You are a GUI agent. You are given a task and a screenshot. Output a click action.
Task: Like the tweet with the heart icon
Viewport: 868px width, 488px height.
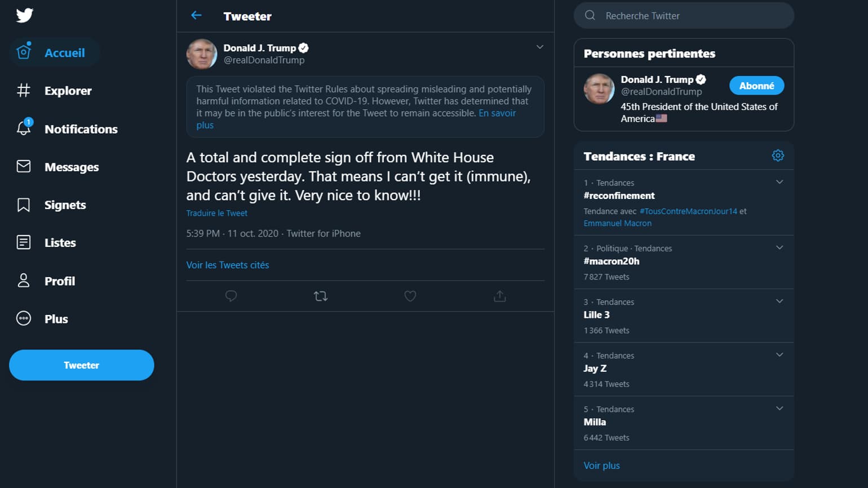pyautogui.click(x=410, y=296)
